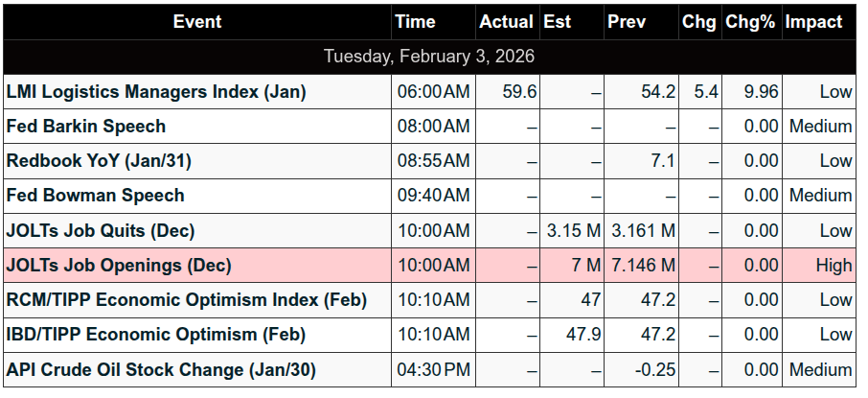Click the Est column header
The height and width of the screenshot is (398, 868).
tap(557, 21)
